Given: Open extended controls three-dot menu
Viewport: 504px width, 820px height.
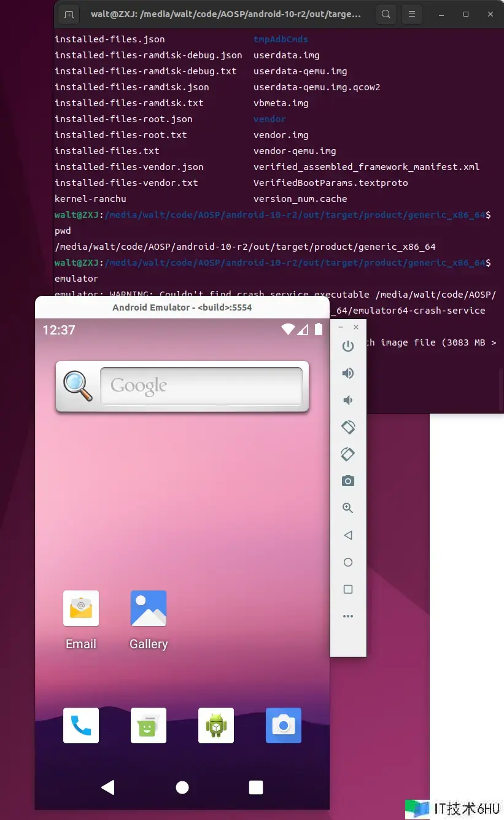Looking at the screenshot, I should [x=348, y=616].
